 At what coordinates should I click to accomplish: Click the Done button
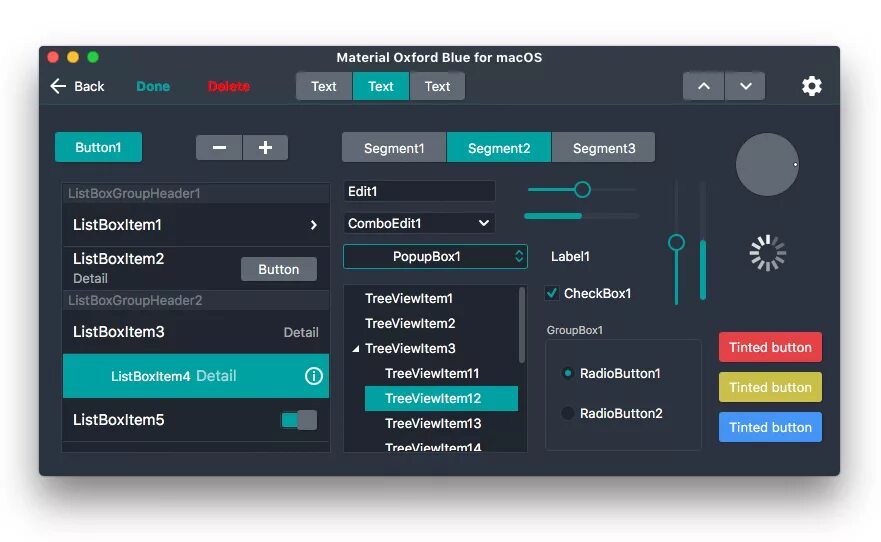click(153, 86)
